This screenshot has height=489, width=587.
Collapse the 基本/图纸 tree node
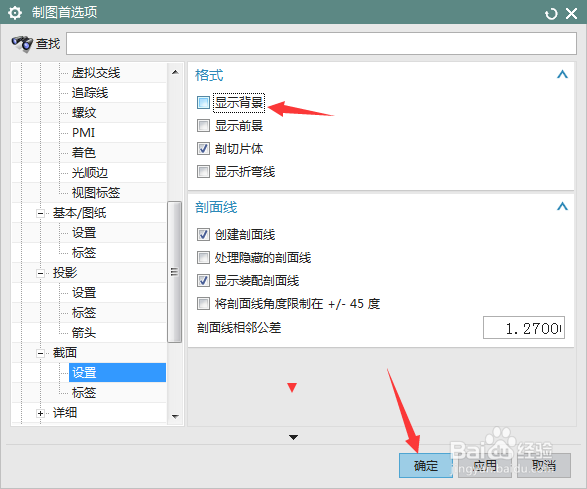tap(40, 213)
